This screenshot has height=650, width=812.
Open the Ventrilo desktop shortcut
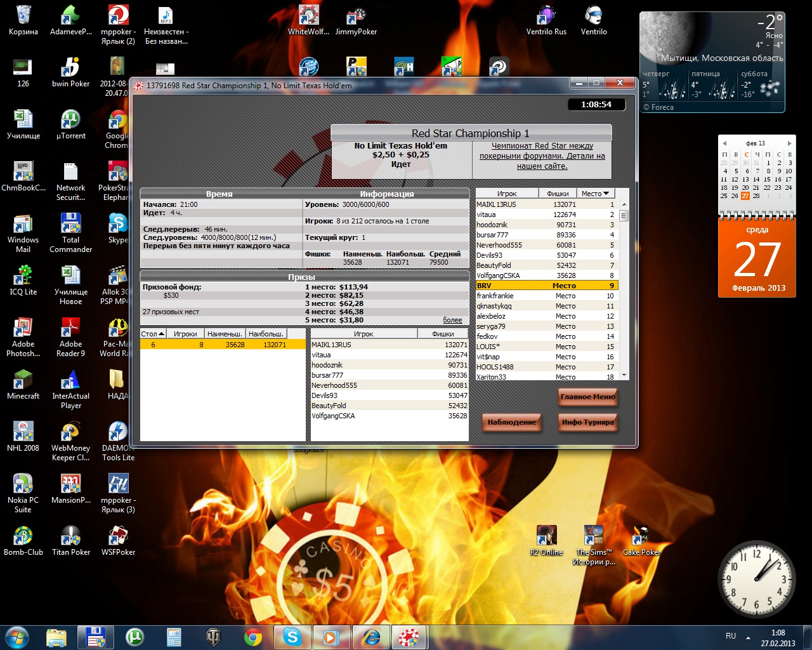coord(594,19)
